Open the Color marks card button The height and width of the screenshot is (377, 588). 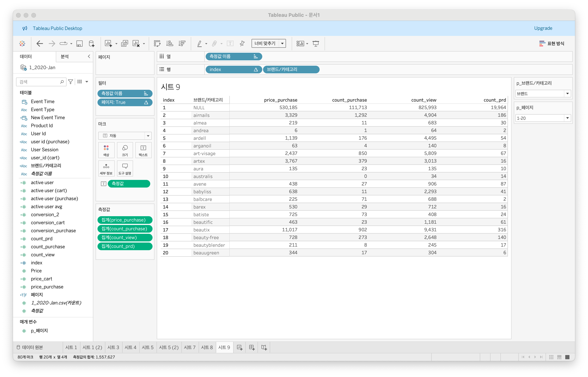(x=106, y=150)
